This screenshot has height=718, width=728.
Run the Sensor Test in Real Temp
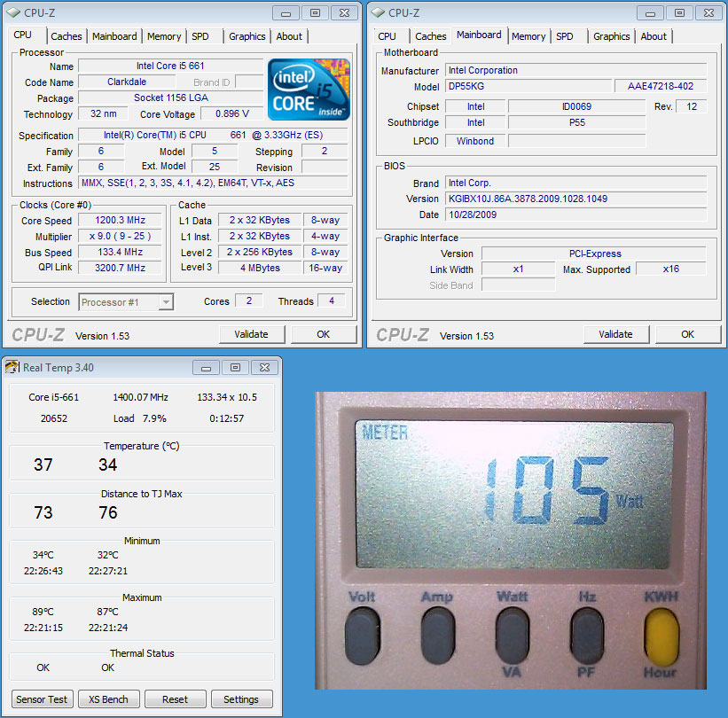point(42,699)
